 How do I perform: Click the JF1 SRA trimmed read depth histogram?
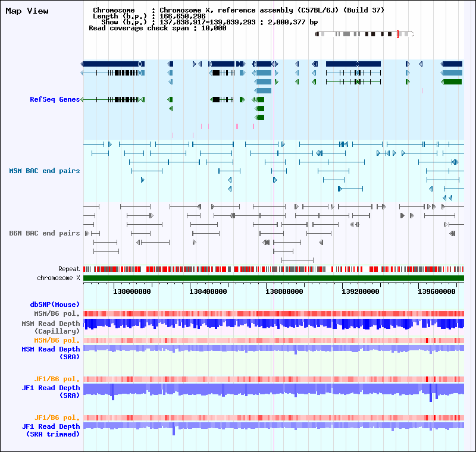(274, 428)
